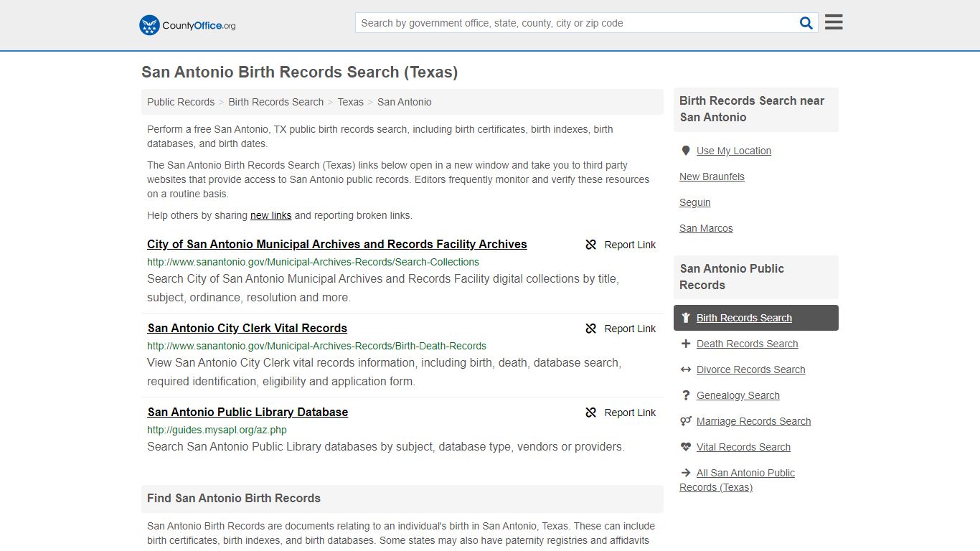Click the sanantonio.gov Search-Collections URL

[313, 262]
